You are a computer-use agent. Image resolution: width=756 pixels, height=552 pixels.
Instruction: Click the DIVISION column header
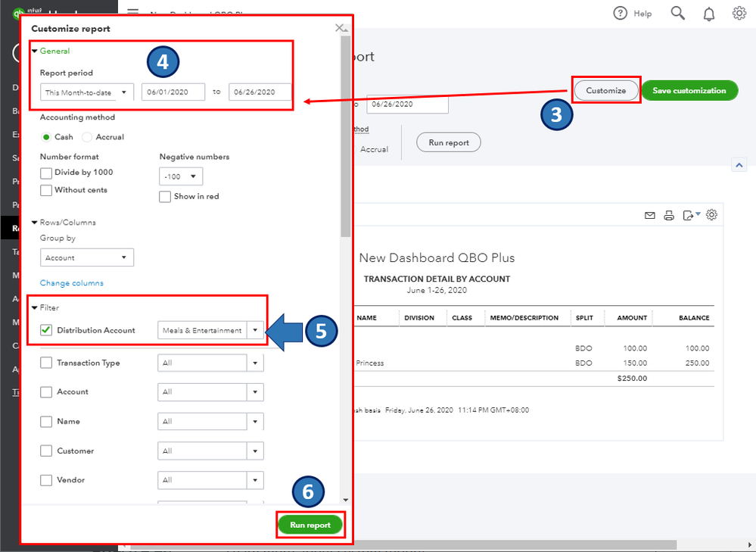point(419,318)
